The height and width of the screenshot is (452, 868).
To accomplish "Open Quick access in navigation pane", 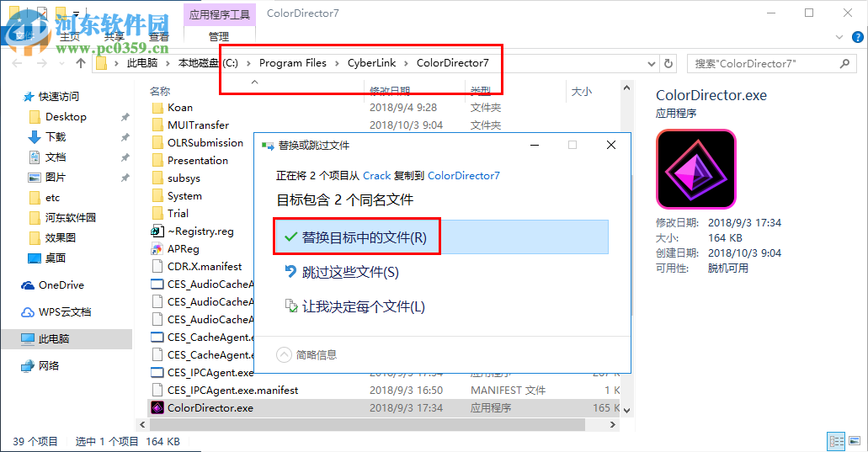I will (59, 96).
